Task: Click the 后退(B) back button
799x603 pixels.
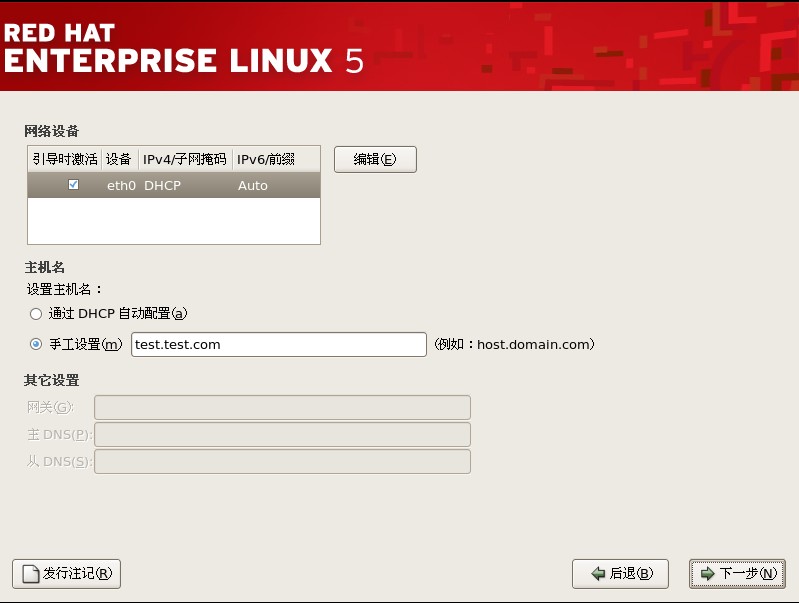Action: (620, 574)
